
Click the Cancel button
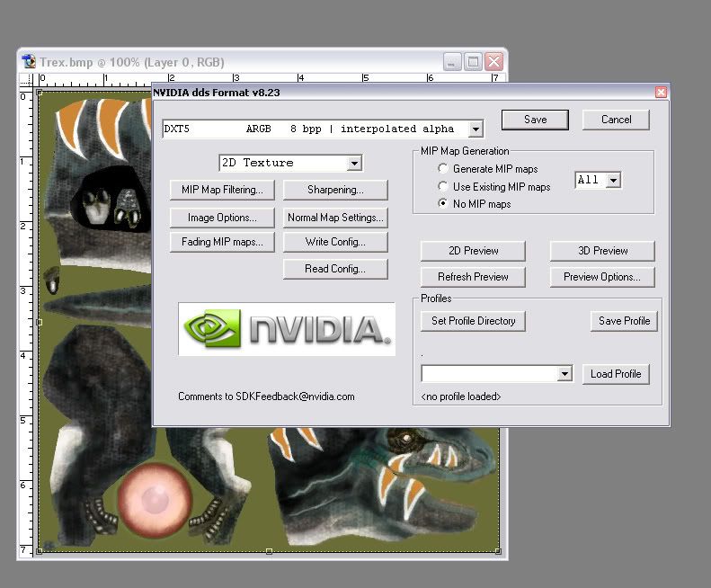click(616, 120)
